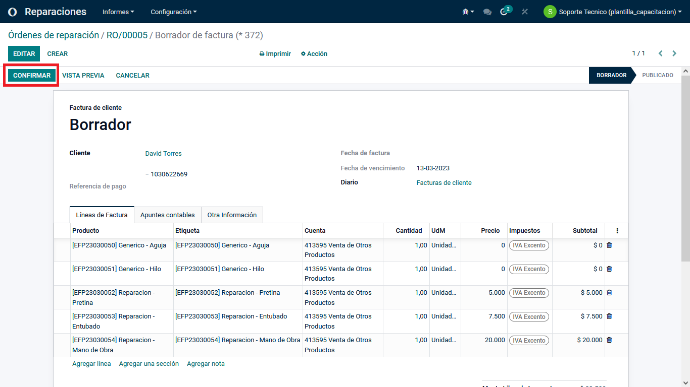Viewport: 690px width, 387px height.
Task: Click Agregar línea below the table
Action: [92, 364]
